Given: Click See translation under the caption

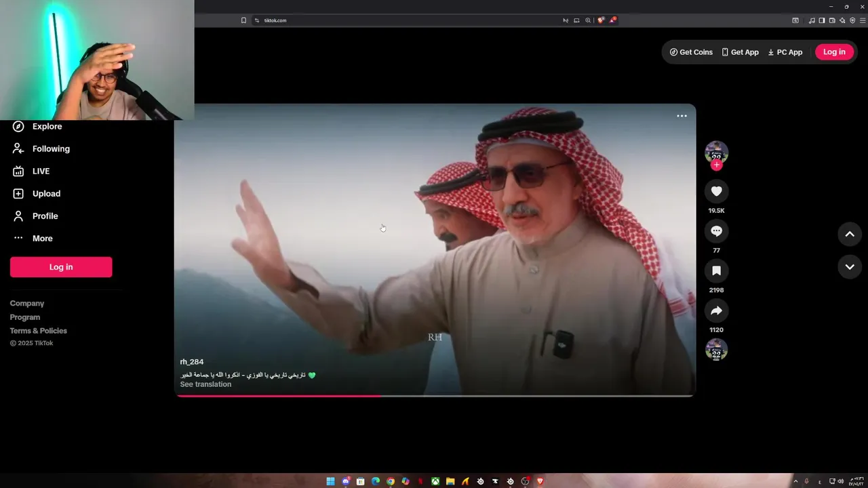Looking at the screenshot, I should (205, 384).
